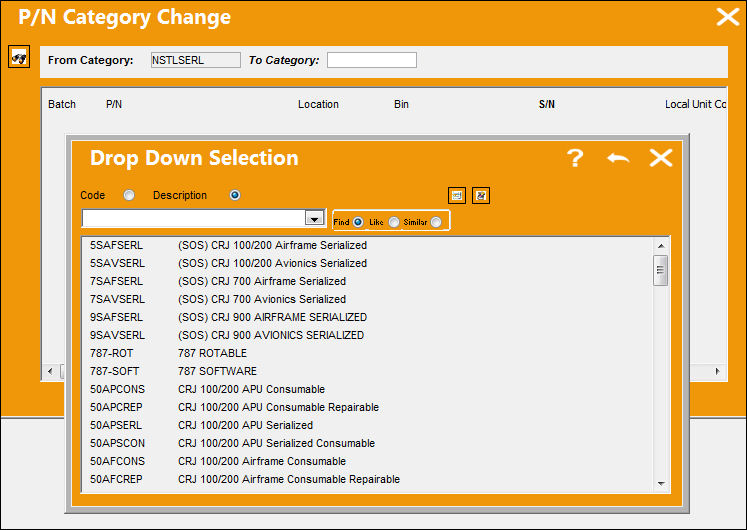This screenshot has width=747, height=530.
Task: Click the To Category input field
Action: click(x=372, y=60)
